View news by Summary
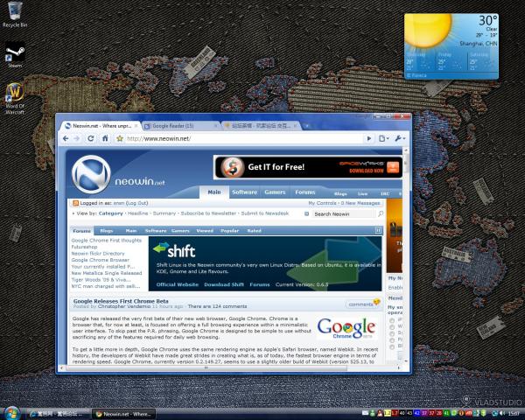This screenshot has height=420, width=525. pos(164,213)
